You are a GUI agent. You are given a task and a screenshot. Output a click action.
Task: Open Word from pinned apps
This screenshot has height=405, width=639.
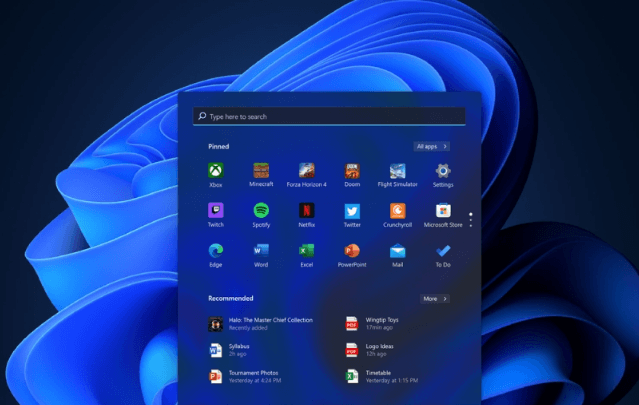[x=261, y=250]
